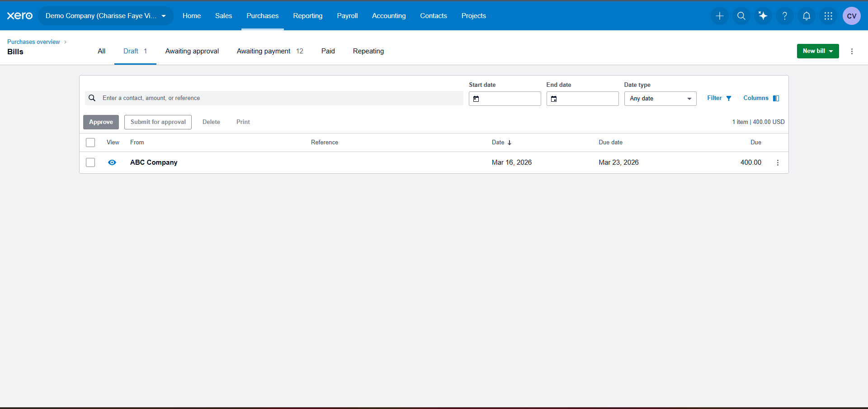Click the Start date calendar icon
The height and width of the screenshot is (409, 868).
pyautogui.click(x=476, y=99)
